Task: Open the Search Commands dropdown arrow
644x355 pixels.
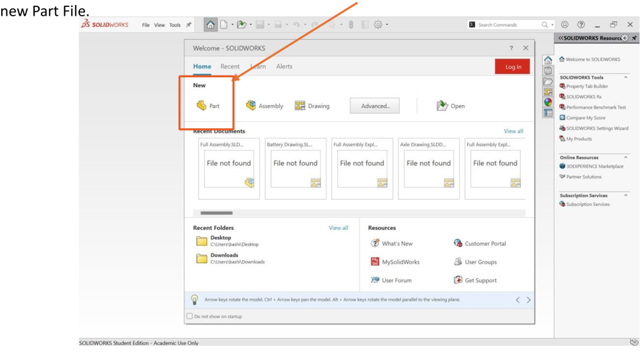Action: (x=552, y=25)
